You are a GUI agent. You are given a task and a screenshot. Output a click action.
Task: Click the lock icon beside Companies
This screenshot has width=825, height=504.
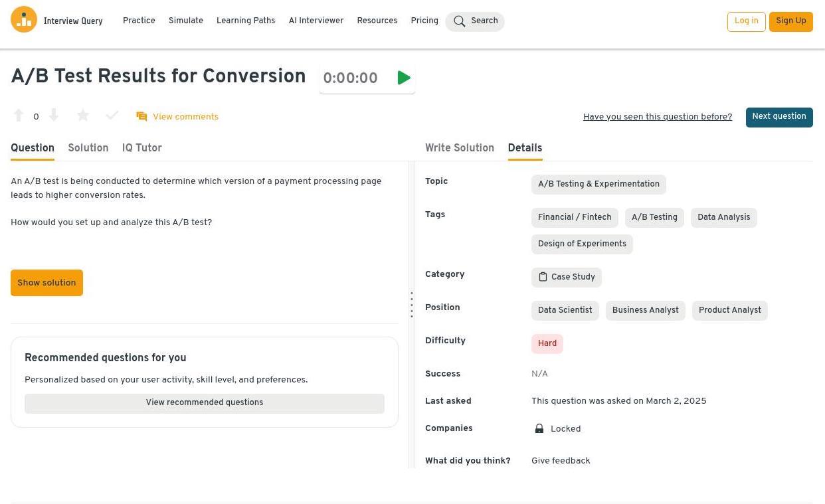[539, 429]
